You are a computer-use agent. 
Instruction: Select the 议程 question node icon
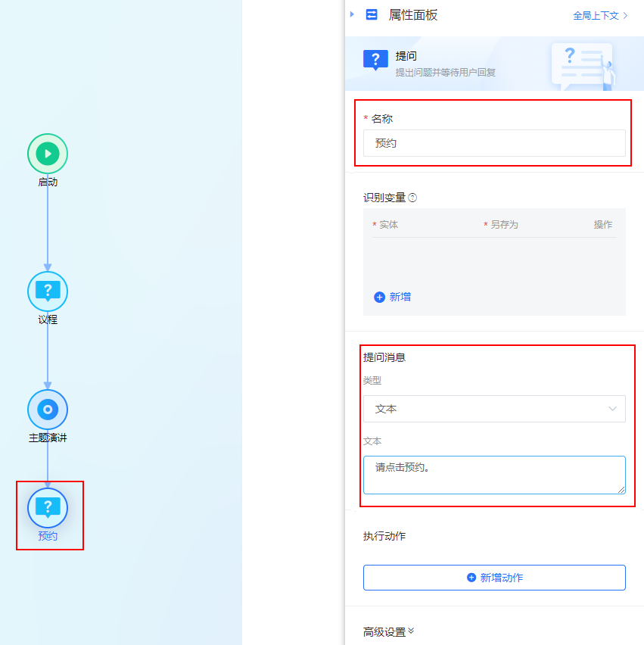(48, 291)
